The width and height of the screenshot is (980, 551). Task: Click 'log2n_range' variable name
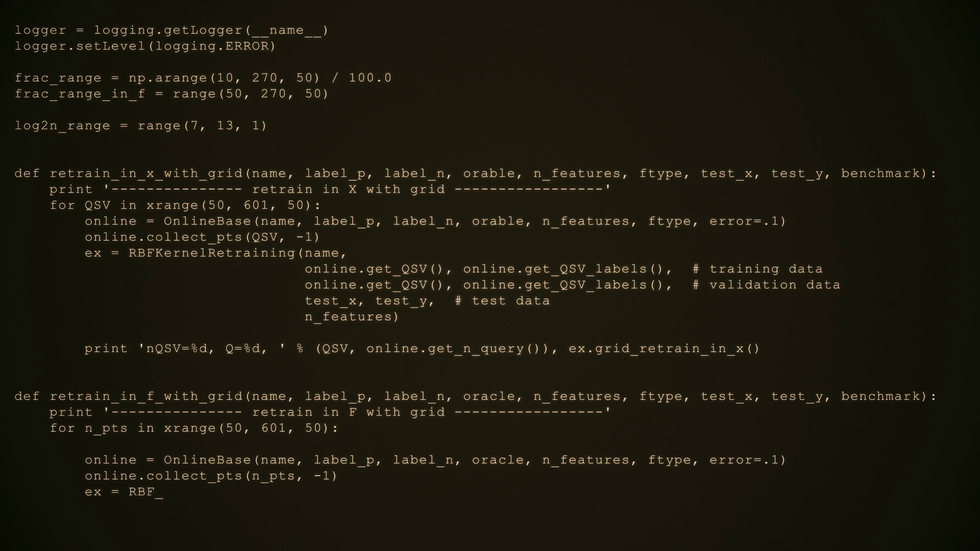(62, 126)
